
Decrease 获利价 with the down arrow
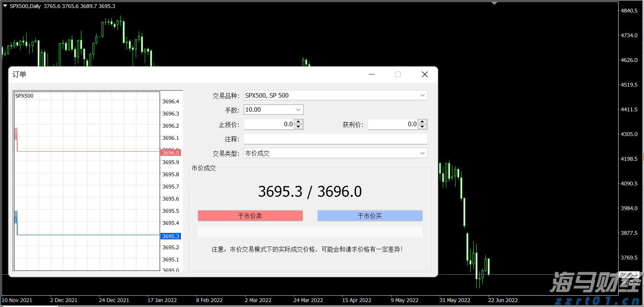[423, 127]
